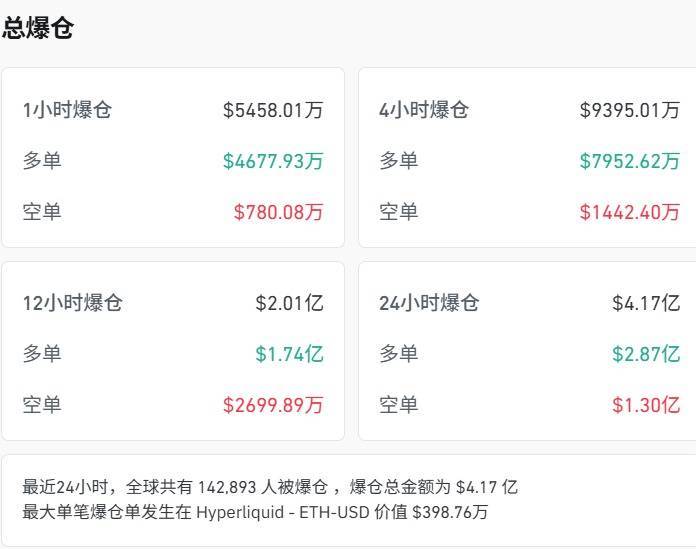Screen dimensions: 696x549
Task: Click the green $1.74亿 long value
Action: [289, 354]
